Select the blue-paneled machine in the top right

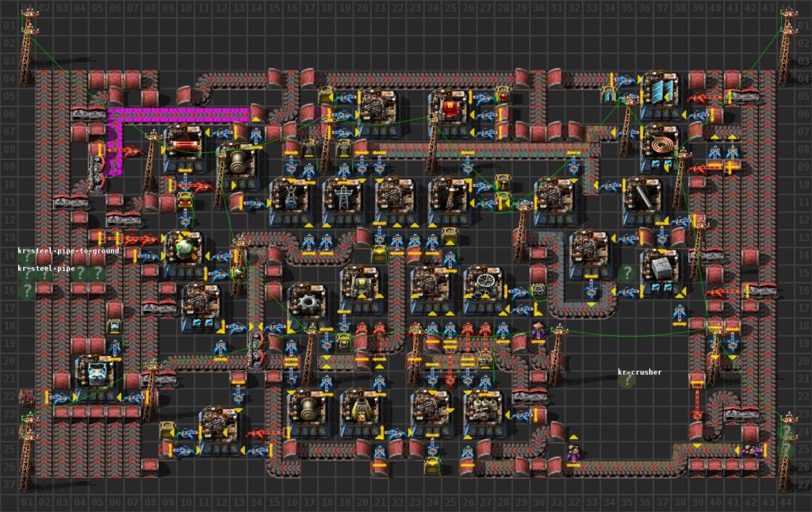click(x=662, y=94)
